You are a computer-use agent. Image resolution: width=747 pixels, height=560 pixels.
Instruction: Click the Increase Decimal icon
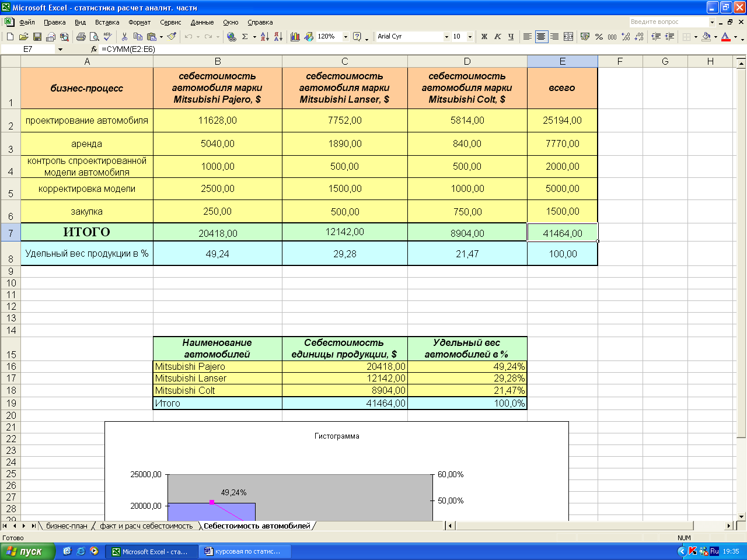click(x=626, y=37)
